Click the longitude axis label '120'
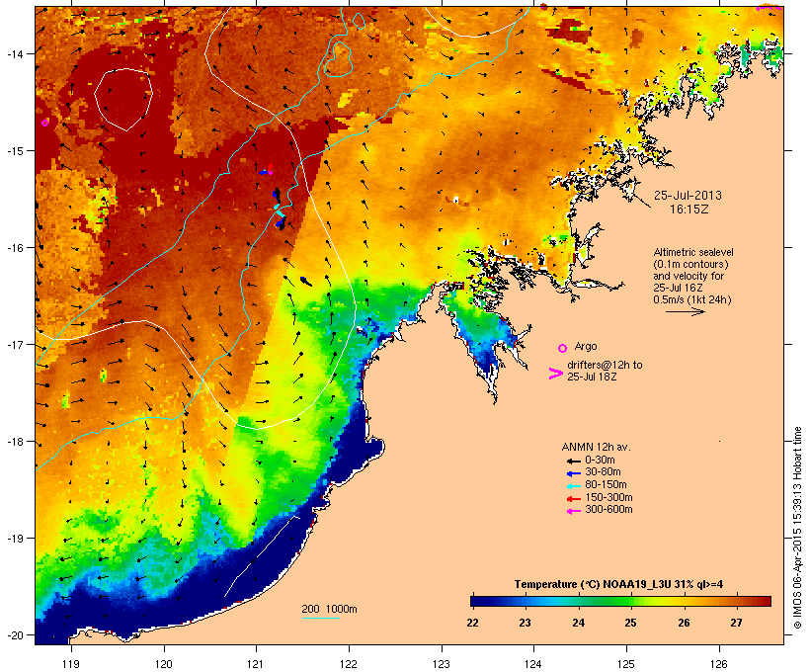The width and height of the screenshot is (810, 672). point(164,664)
